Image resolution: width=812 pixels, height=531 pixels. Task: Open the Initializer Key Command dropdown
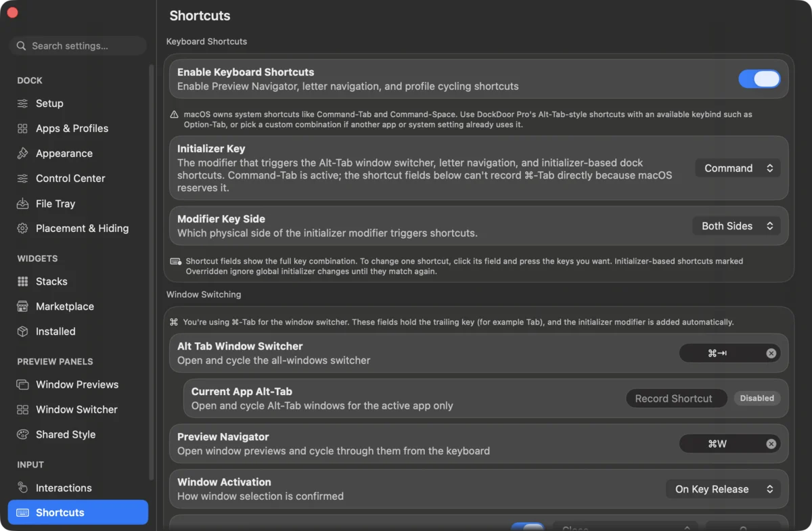point(738,168)
